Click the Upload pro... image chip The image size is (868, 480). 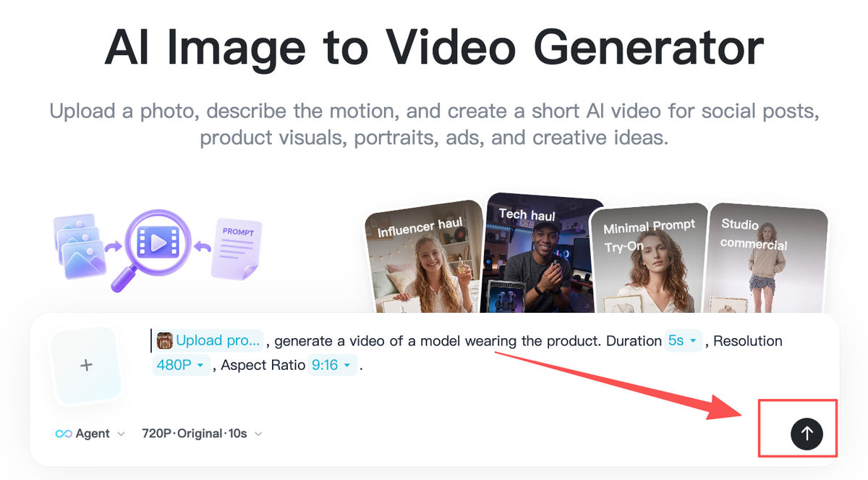[208, 340]
